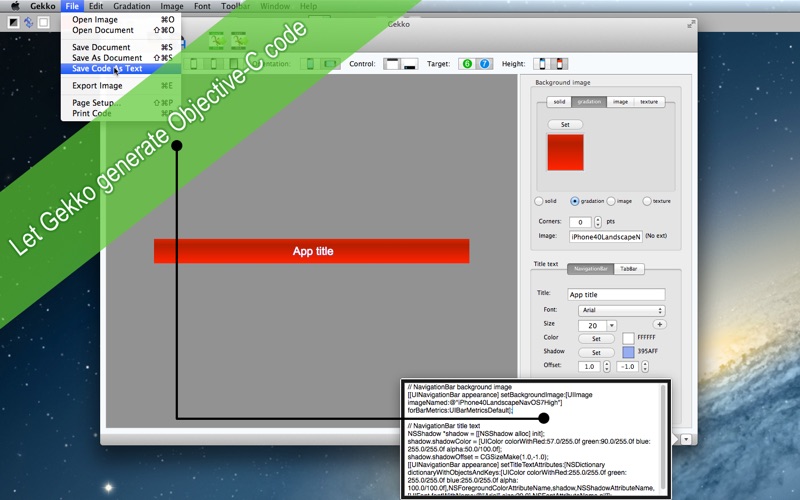Switch to the texture tab
Screen dimensions: 800x500
click(x=649, y=102)
